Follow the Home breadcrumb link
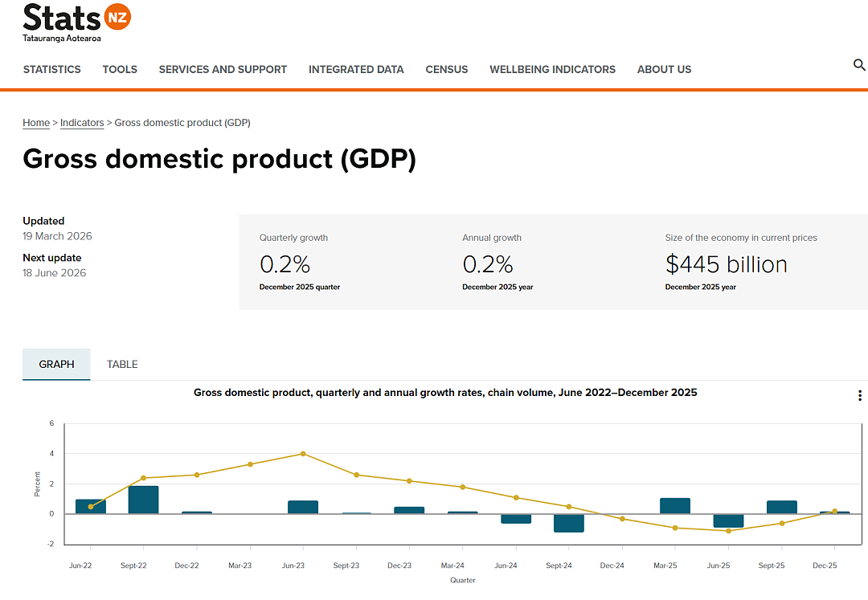Image resolution: width=868 pixels, height=600 pixels. (36, 123)
